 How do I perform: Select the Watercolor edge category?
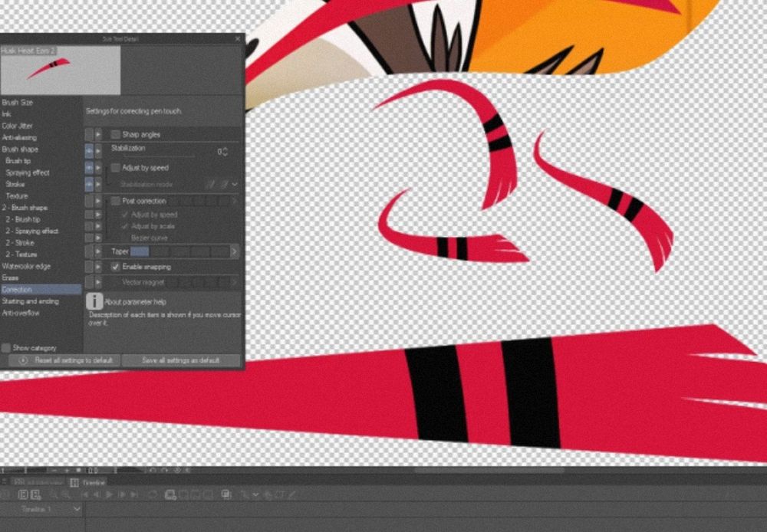click(26, 266)
